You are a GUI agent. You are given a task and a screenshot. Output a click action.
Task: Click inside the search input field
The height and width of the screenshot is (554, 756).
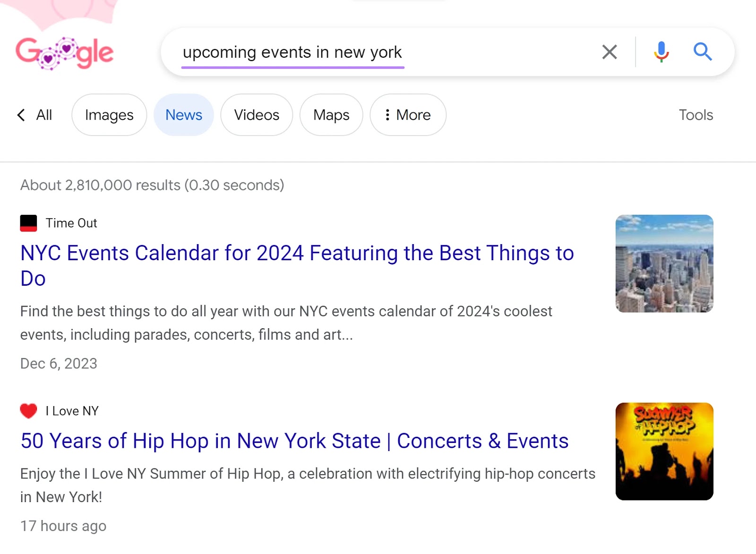[x=331, y=52]
